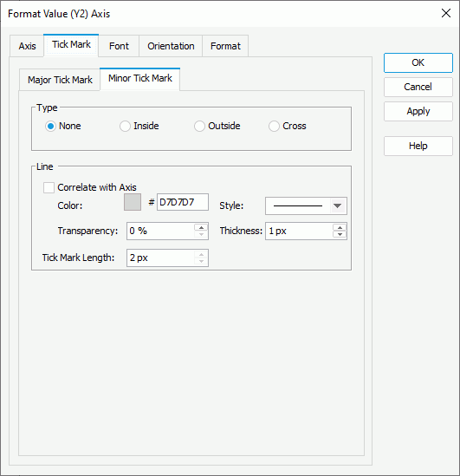Decrease Transparency with down spinner arrow
The height and width of the screenshot is (476, 460).
[201, 234]
